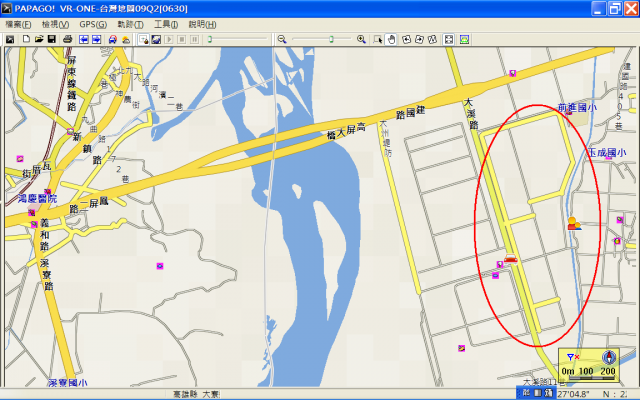
Task: Click the zoom level slider handle
Action: pyautogui.click(x=331, y=39)
